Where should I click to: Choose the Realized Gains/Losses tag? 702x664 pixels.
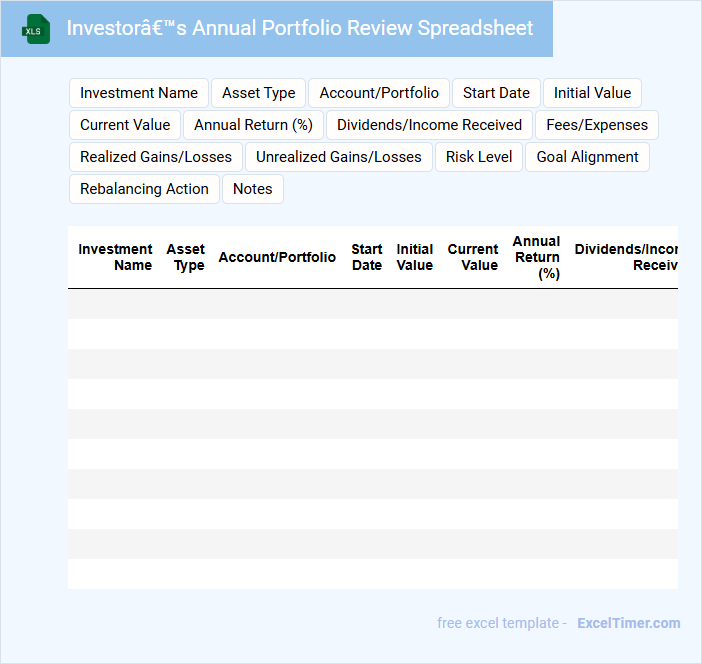tap(156, 157)
